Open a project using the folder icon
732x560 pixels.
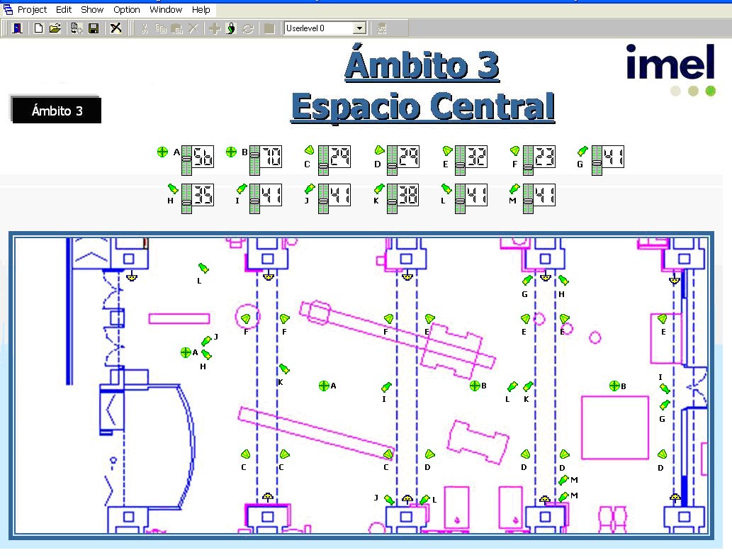(55, 28)
